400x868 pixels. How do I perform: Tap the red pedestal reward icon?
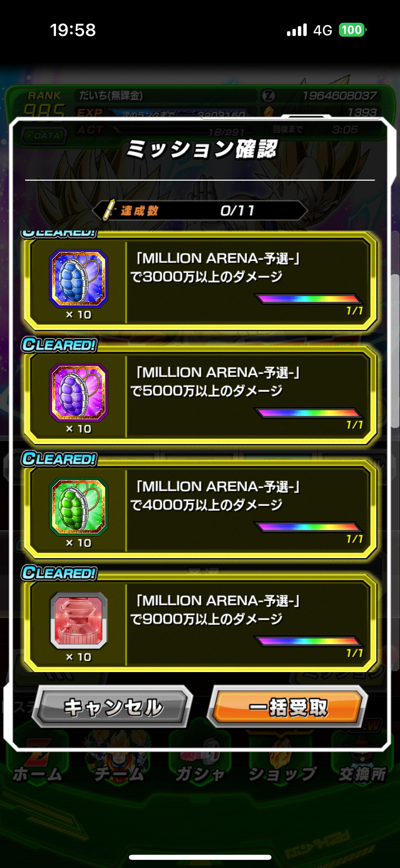click(79, 620)
